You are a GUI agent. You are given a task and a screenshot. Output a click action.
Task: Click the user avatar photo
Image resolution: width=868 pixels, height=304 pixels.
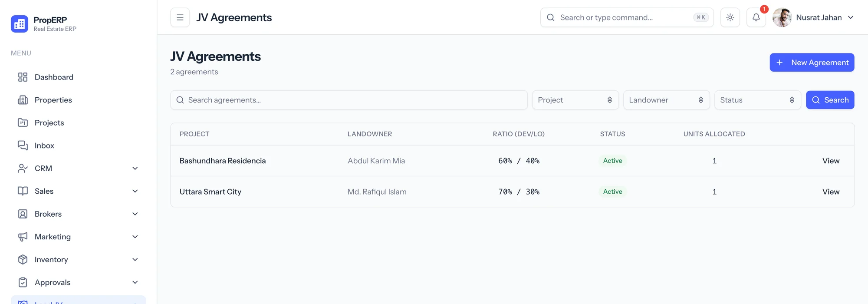782,17
